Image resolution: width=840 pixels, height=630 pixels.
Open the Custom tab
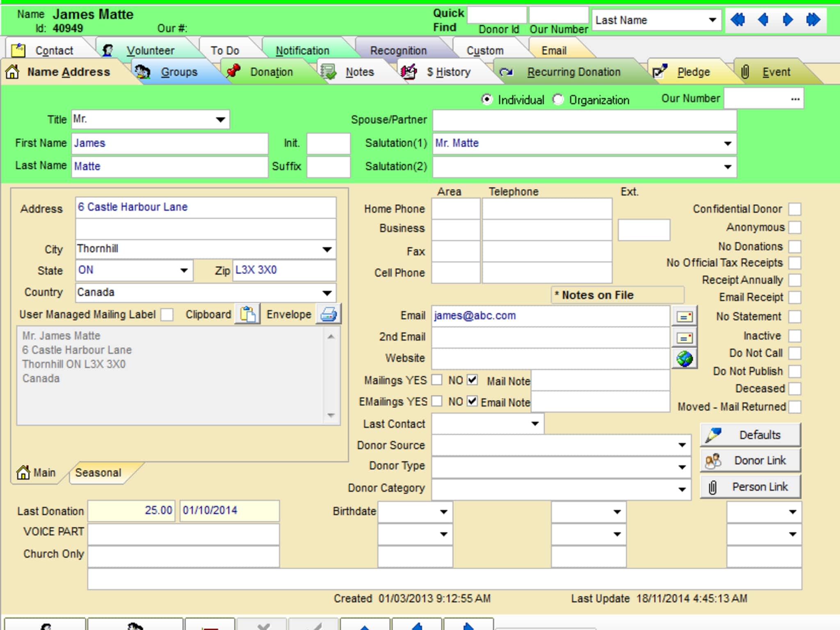click(485, 50)
